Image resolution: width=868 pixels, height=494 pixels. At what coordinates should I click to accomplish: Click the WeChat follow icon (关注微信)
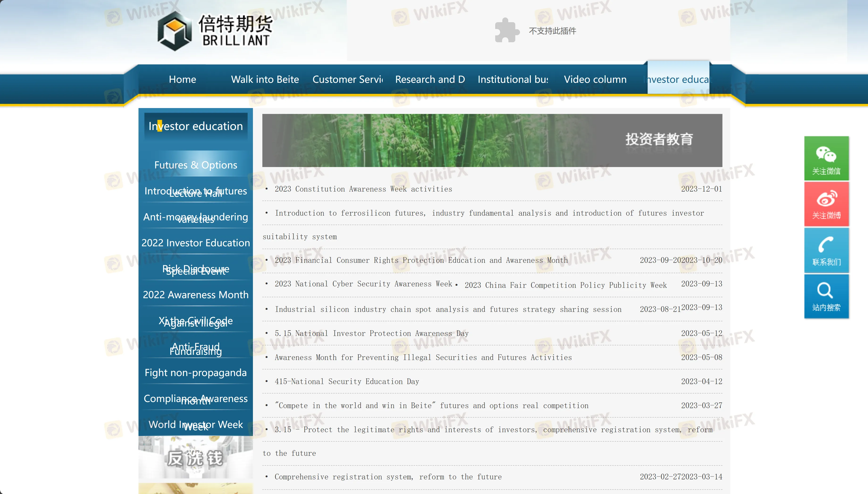[827, 159]
